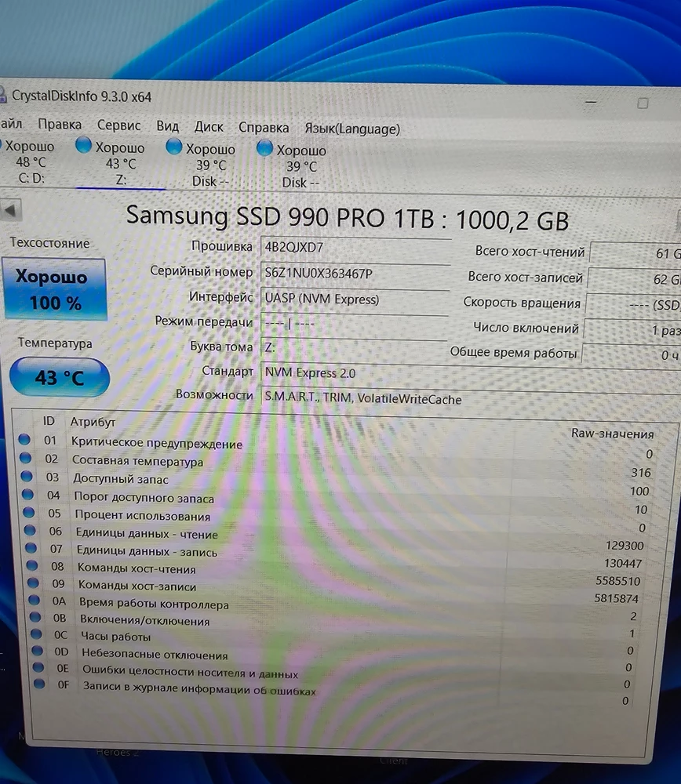Select row 01 Критическое предупреждение

pos(337,445)
